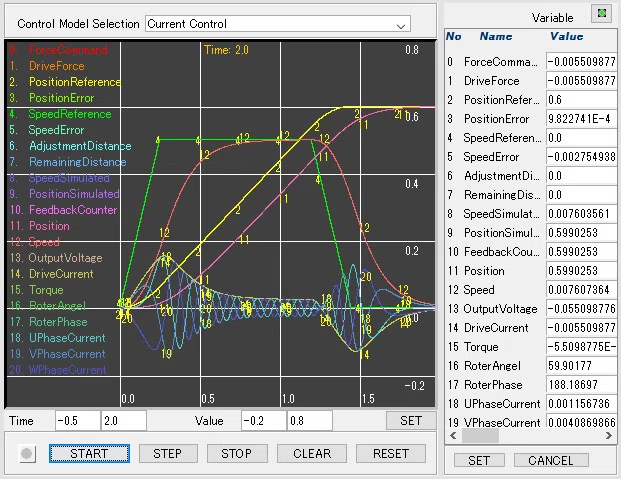The width and height of the screenshot is (621, 479).
Task: Click the variable list right scroll arrow
Action: (x=609, y=435)
